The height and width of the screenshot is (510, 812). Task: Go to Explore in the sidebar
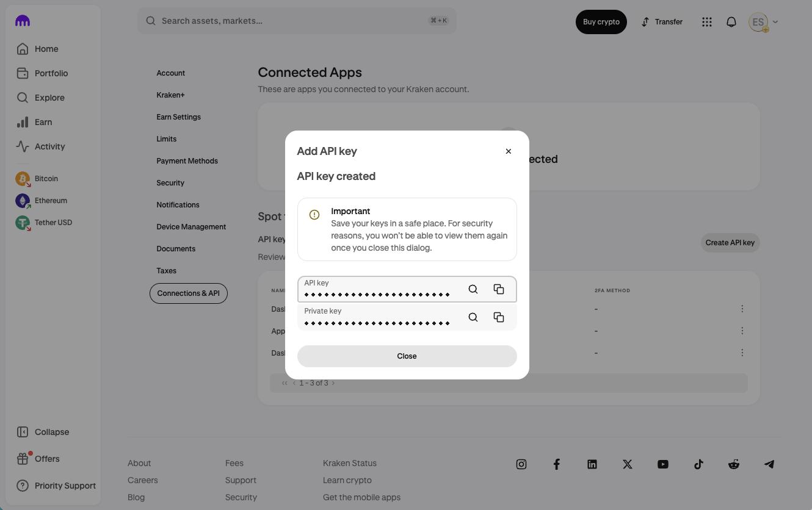(40, 98)
